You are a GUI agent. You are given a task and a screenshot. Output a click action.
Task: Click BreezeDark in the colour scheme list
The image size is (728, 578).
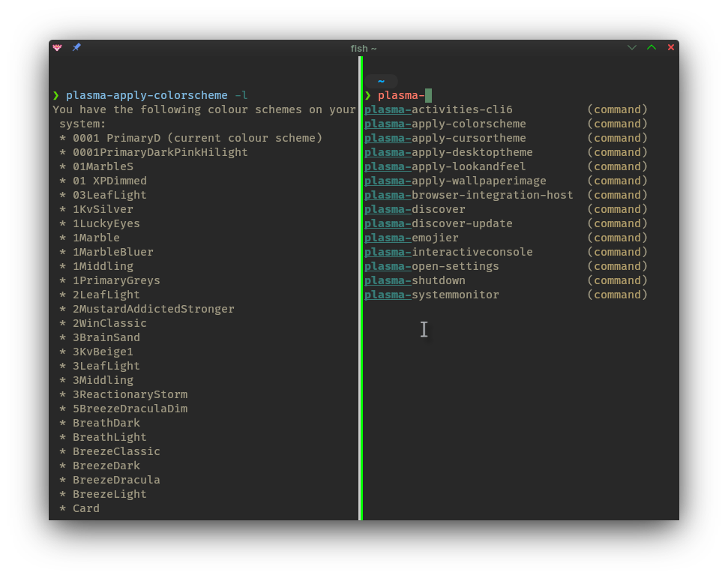tap(106, 466)
